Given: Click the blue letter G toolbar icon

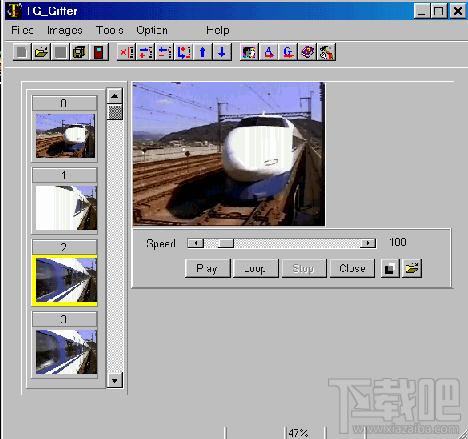Looking at the screenshot, I should 288,52.
